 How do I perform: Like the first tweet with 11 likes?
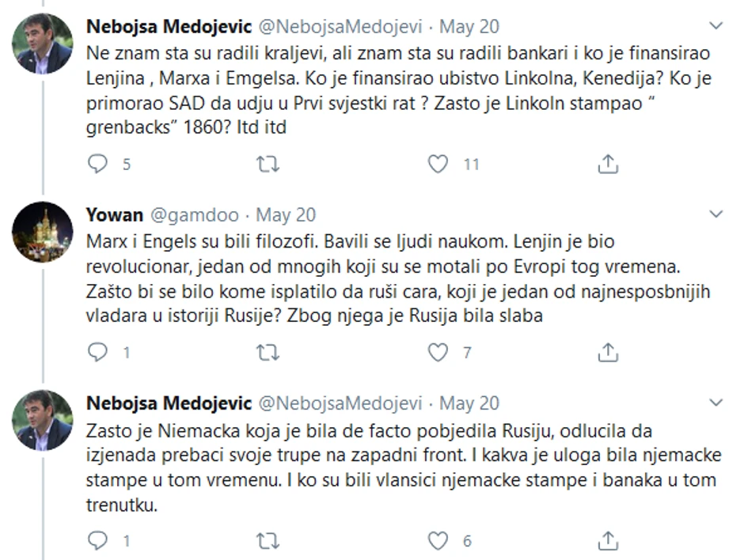pos(438,164)
